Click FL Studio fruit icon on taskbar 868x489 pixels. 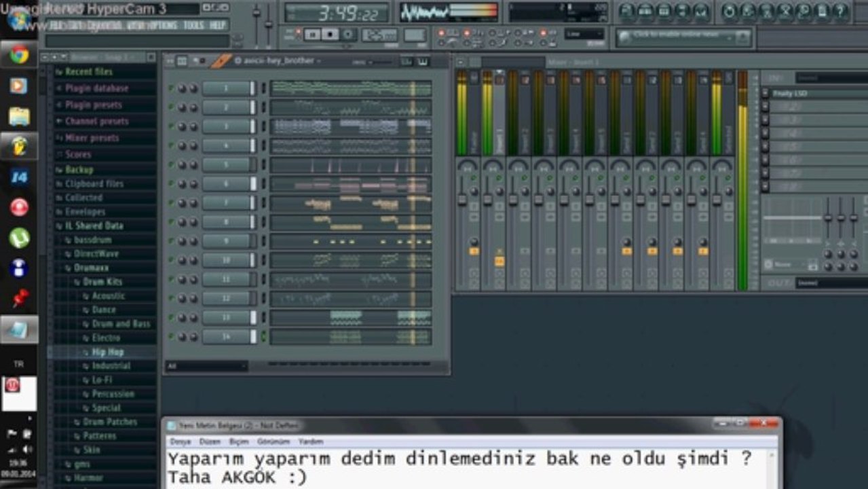click(x=19, y=146)
